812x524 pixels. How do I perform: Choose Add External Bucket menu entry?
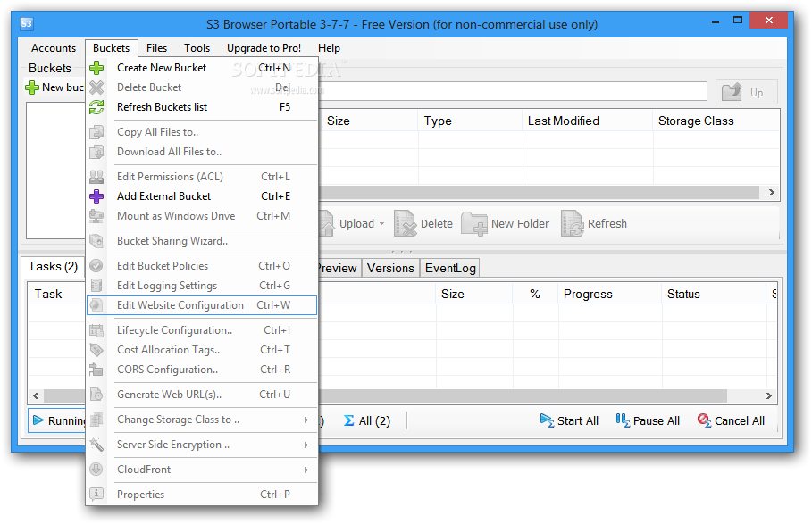pyautogui.click(x=202, y=196)
